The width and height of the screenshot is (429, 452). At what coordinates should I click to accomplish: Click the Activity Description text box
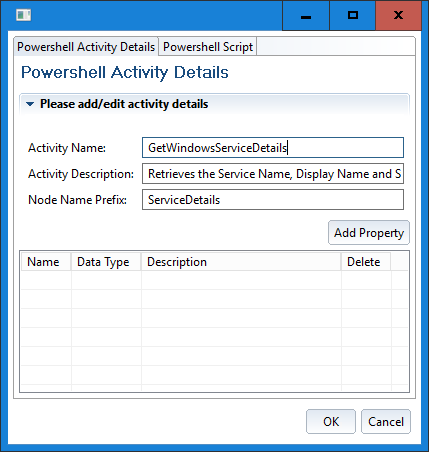[x=273, y=174]
